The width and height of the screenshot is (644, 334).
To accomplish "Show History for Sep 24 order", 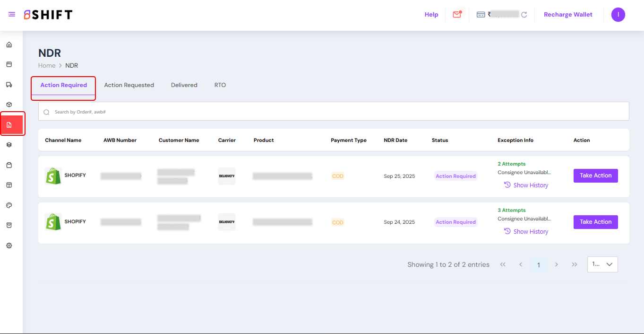I will click(526, 231).
